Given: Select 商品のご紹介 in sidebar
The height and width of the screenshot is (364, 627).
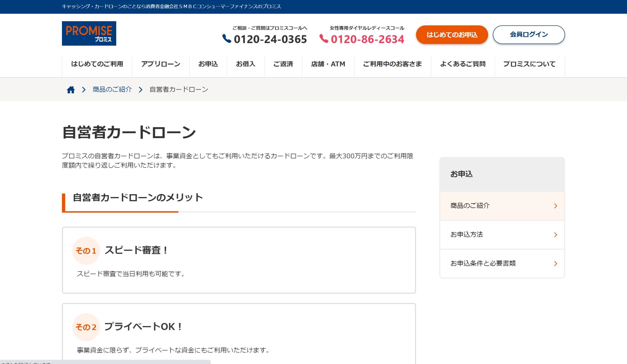Looking at the screenshot, I should coord(502,206).
